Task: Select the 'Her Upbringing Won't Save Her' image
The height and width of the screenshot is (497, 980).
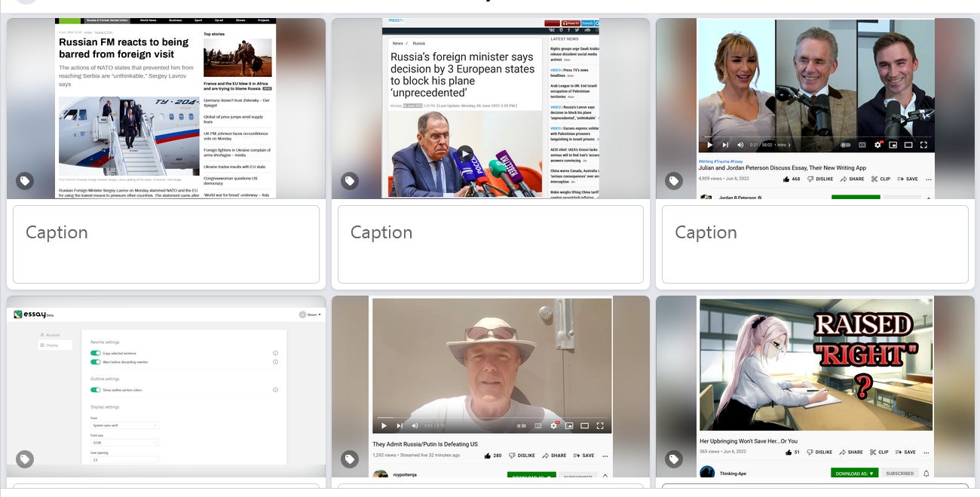Action: [815, 386]
